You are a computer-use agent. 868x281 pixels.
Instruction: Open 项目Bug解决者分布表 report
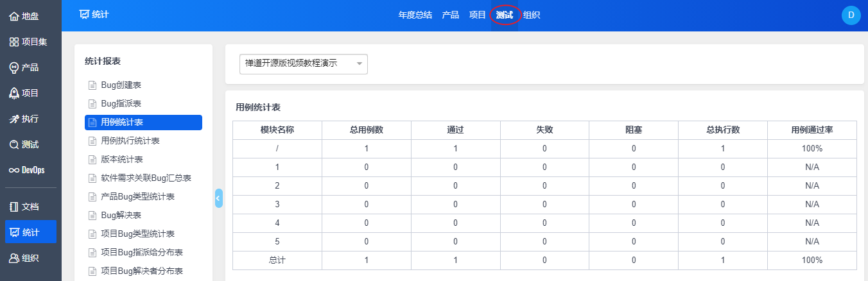143,271
